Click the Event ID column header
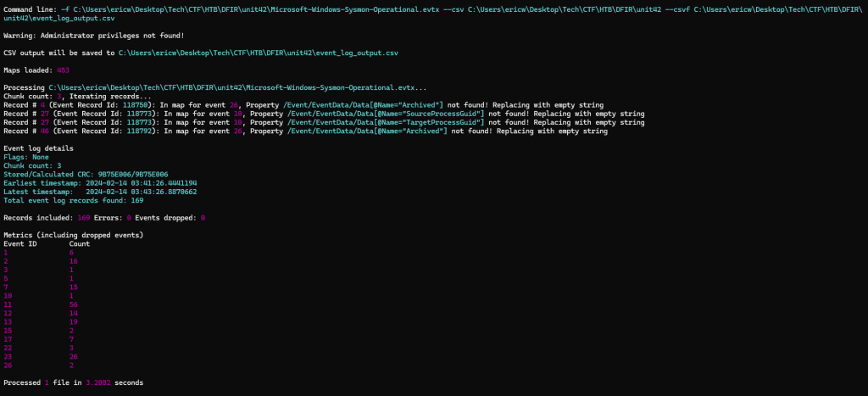Screen dimensions: 868x396 (x=20, y=244)
